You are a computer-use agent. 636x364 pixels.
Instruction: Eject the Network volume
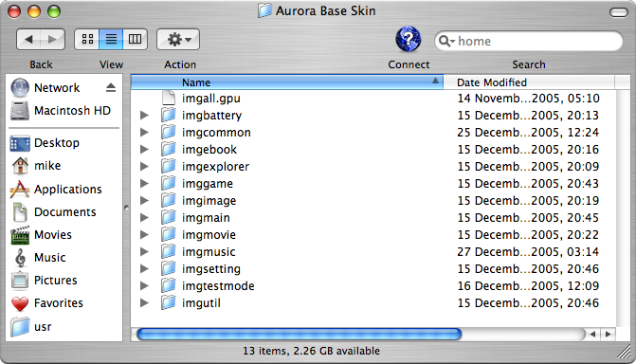pyautogui.click(x=111, y=87)
